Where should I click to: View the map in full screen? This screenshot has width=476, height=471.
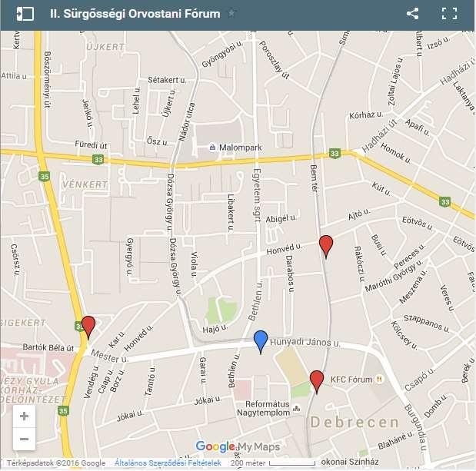pyautogui.click(x=449, y=14)
